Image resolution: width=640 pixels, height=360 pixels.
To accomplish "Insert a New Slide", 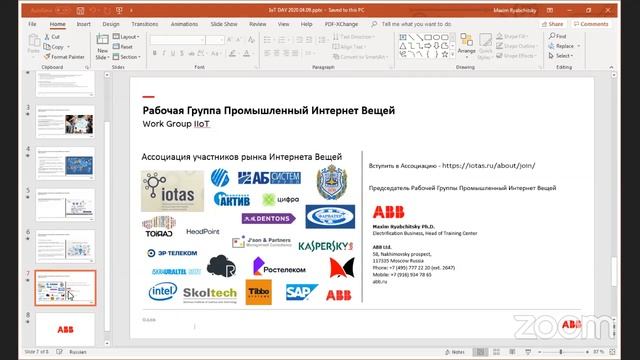I will pyautogui.click(x=102, y=47).
